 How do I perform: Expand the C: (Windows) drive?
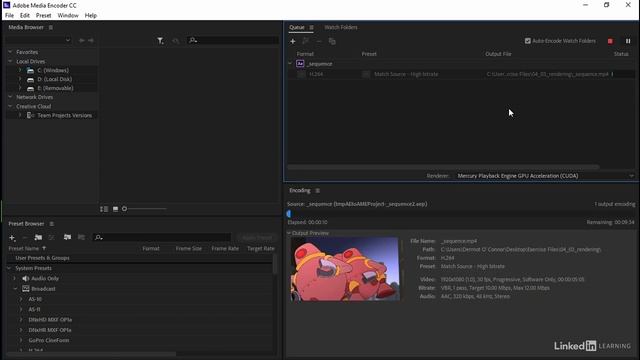pyautogui.click(x=20, y=70)
